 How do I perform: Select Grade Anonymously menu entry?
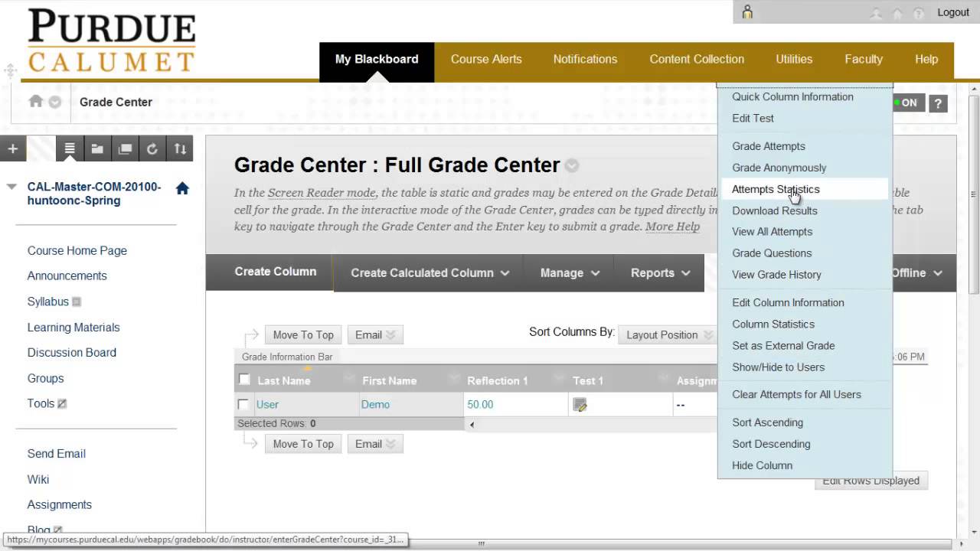coord(779,168)
